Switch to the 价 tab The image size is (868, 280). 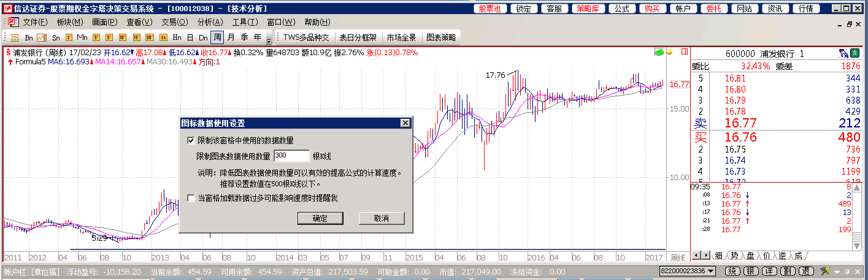766,255
